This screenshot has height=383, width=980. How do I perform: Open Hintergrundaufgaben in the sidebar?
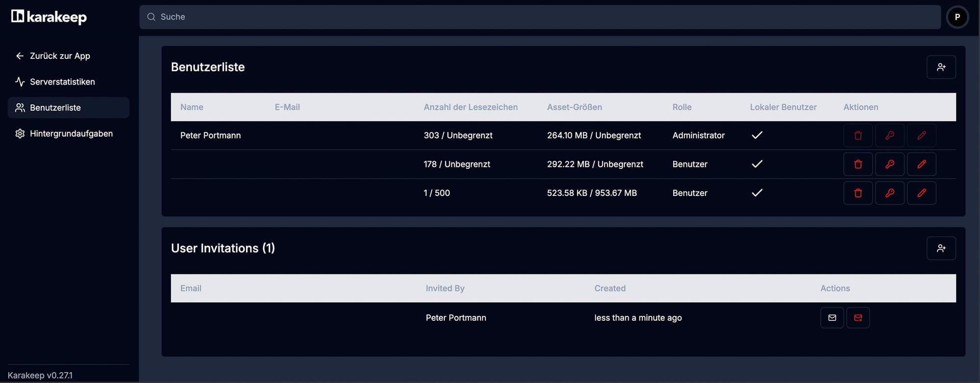pos(71,134)
